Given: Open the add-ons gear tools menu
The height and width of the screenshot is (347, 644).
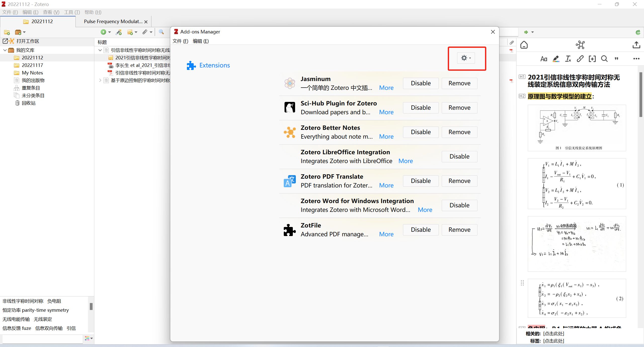Looking at the screenshot, I should pyautogui.click(x=466, y=58).
